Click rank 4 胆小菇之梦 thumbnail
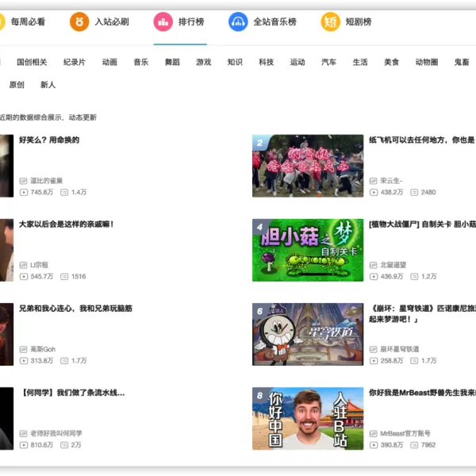This screenshot has width=476, height=476. [308, 250]
